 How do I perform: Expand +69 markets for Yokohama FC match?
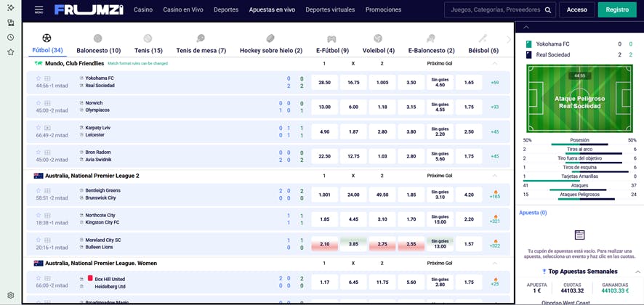pos(494,83)
